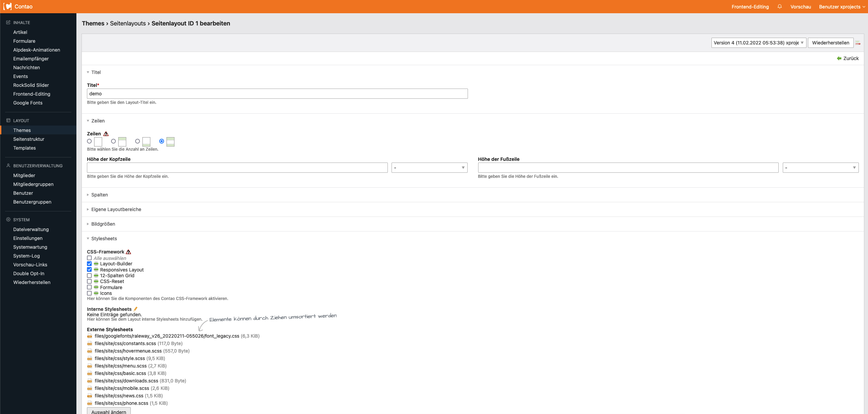The width and height of the screenshot is (868, 414).
Task: Enable the 12-Spalten Grid checkbox
Action: (89, 276)
